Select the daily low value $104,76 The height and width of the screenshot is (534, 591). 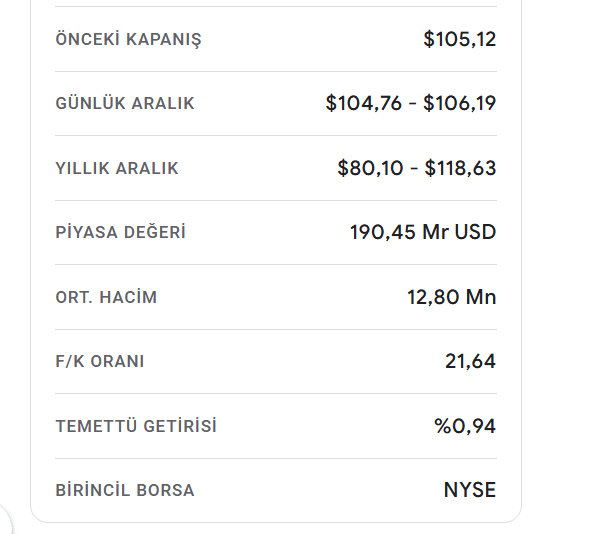364,103
